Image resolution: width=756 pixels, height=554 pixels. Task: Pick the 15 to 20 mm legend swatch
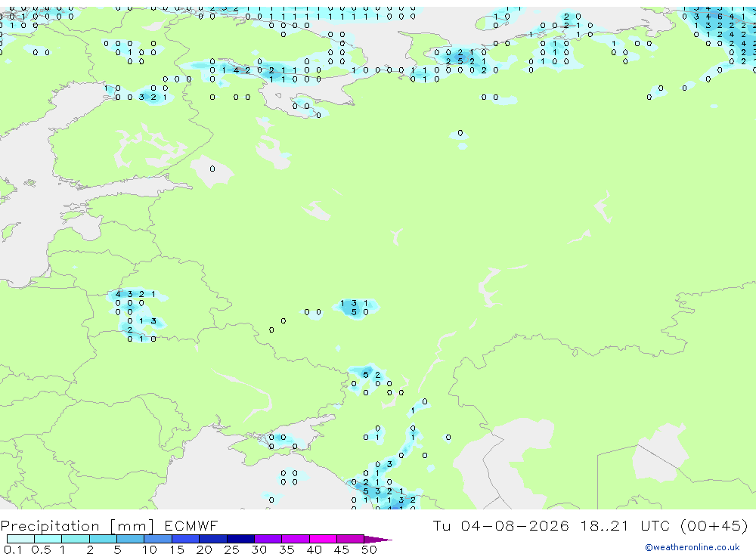point(186,539)
